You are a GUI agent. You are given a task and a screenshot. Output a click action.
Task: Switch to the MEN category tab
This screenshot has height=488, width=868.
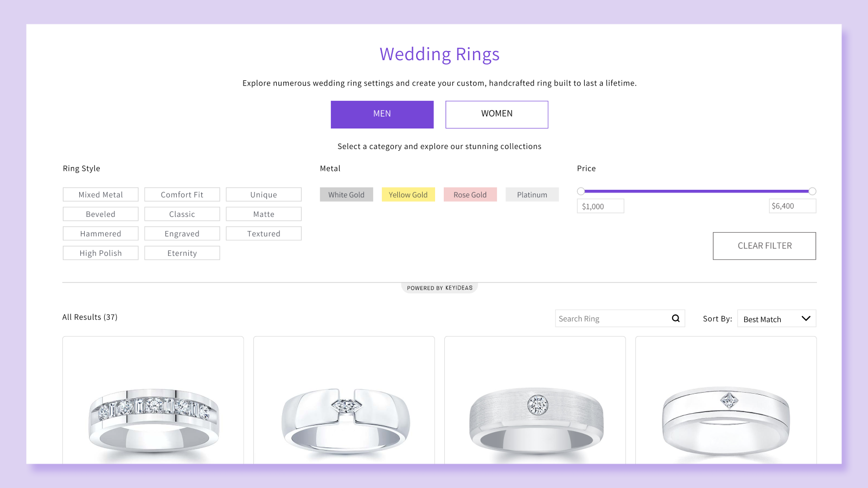[x=382, y=114]
